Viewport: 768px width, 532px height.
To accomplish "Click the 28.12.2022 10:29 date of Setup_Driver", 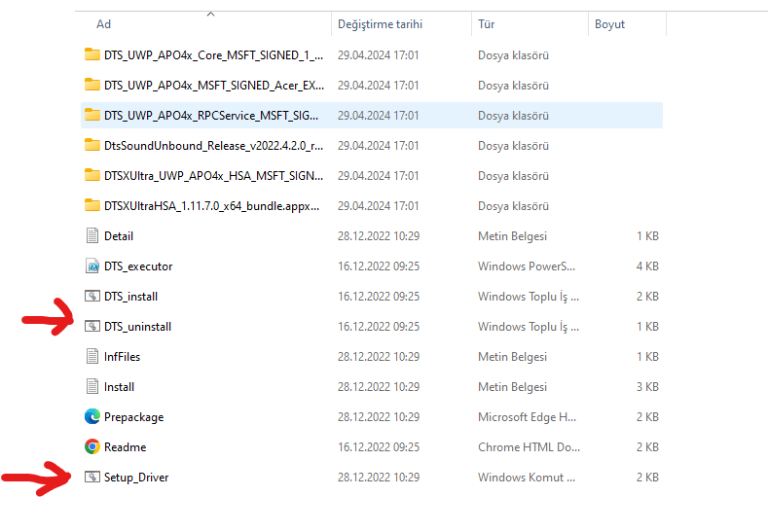I will tap(379, 478).
